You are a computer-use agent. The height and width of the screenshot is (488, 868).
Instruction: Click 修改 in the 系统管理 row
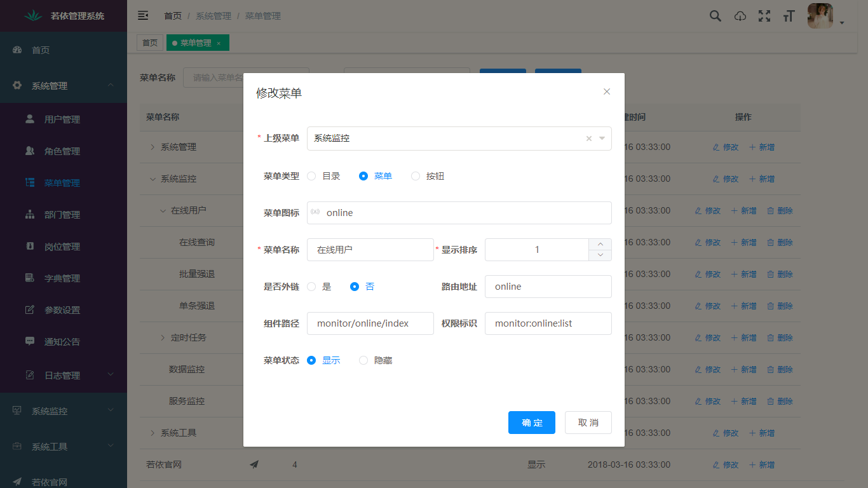tap(726, 147)
